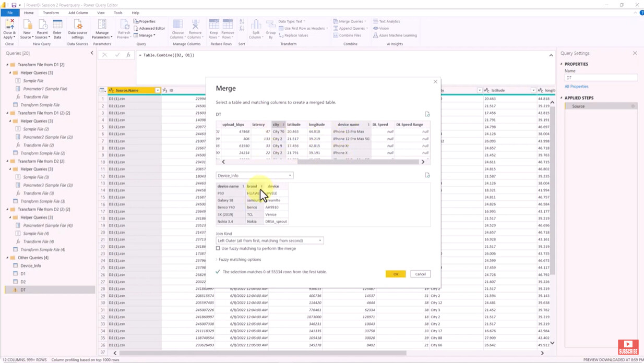The height and width of the screenshot is (363, 644).
Task: Select the Device_Info query in the Queries pane
Action: tap(31, 265)
